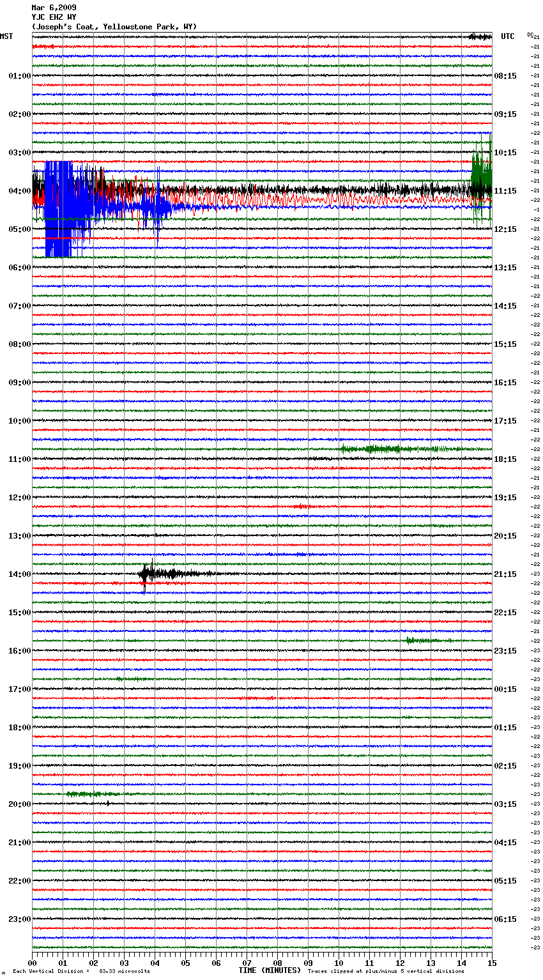Select the 15:00 MST row label

pyautogui.click(x=20, y=613)
